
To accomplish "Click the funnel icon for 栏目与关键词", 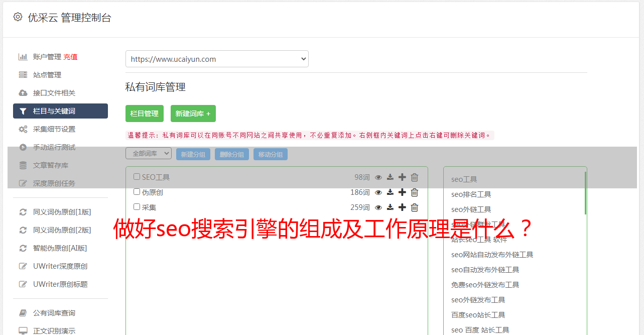I will coord(23,111).
